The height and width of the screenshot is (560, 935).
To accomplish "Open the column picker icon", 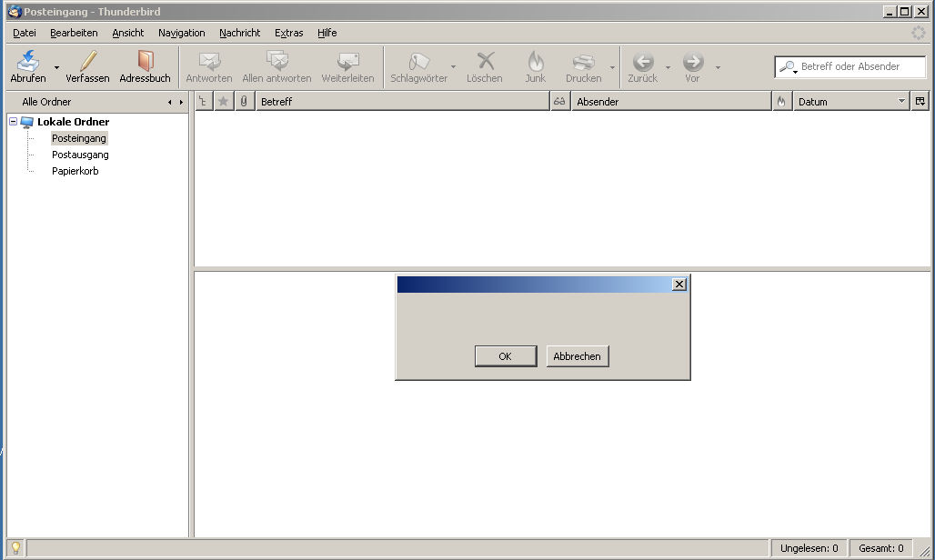I will 920,101.
